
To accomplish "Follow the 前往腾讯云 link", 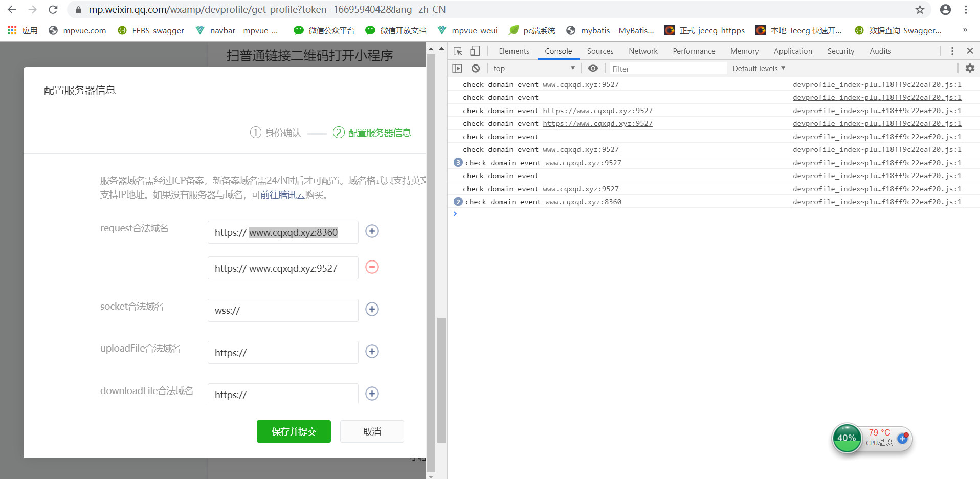I will (283, 195).
